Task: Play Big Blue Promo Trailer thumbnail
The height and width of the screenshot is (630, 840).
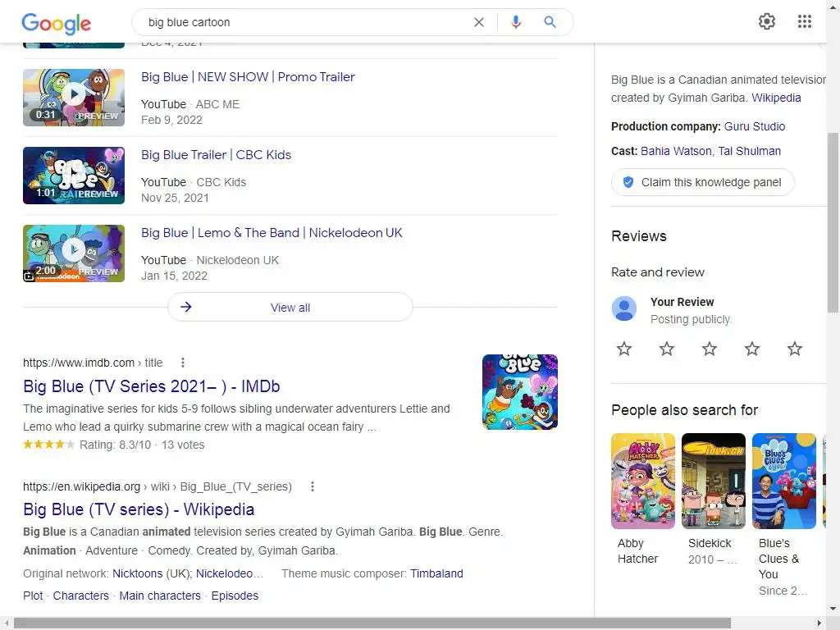Action: tap(74, 98)
